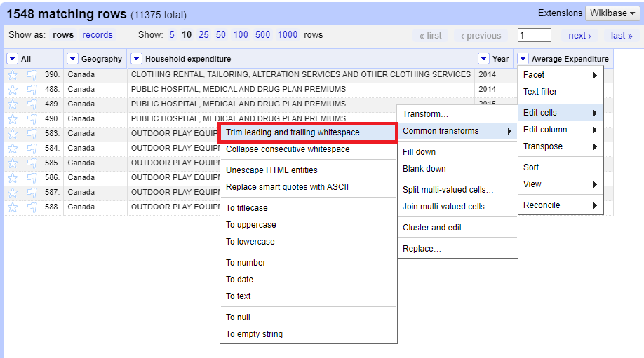Jump to the last page
The width and height of the screenshot is (644, 358).
pos(621,36)
